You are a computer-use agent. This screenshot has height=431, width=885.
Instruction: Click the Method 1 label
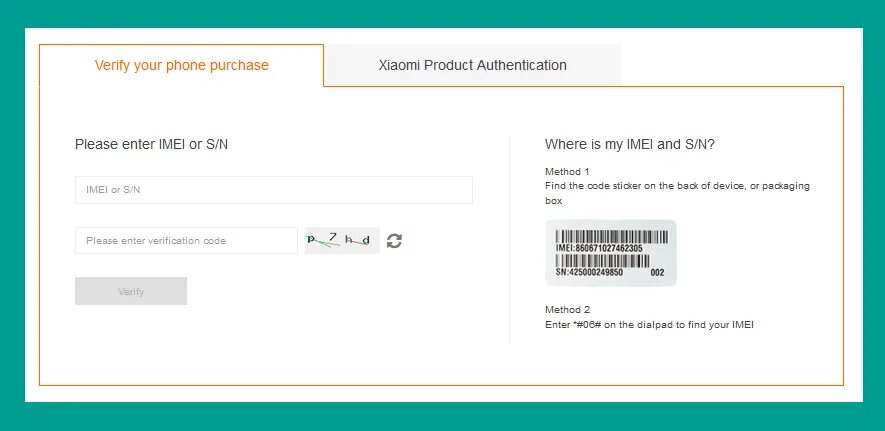pos(567,171)
